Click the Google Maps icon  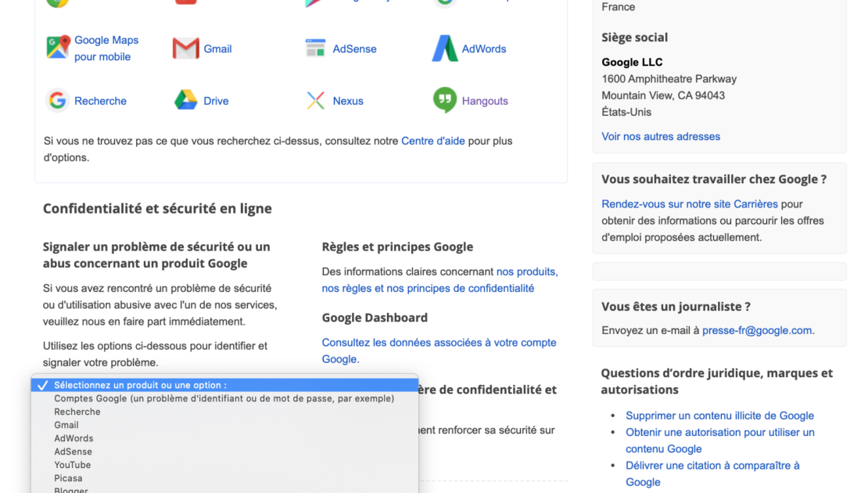tap(58, 48)
